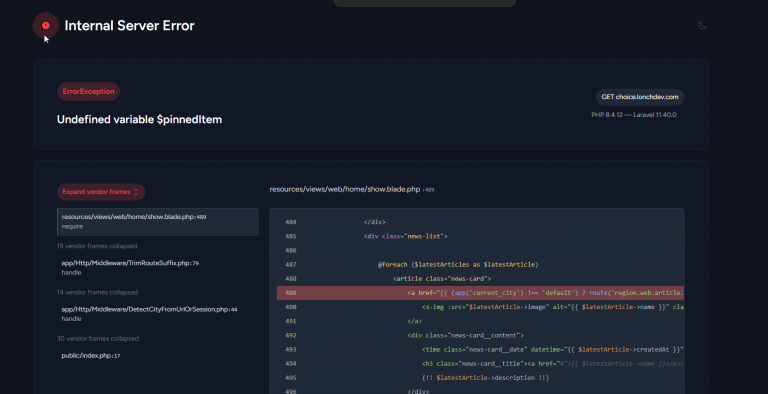Viewport: 768px width, 394px height.
Task: Click the Undefined variable $pinnedItem message
Action: (139, 120)
